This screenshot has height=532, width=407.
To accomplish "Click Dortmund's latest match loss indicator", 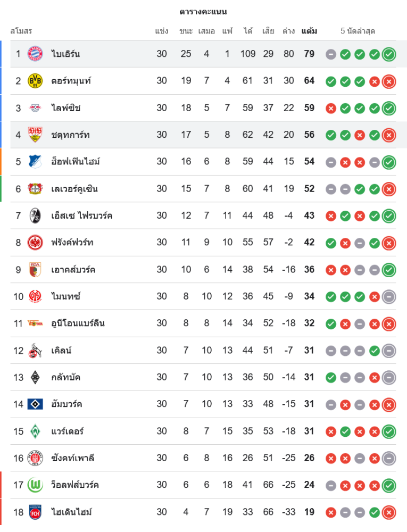I will (x=389, y=81).
